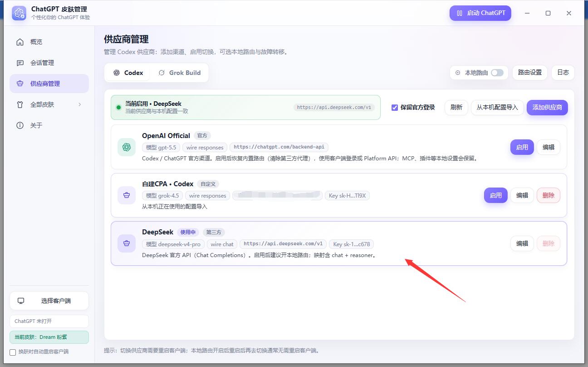Click the https://api.deepseek.com/v1 tag in DeepSeek card
This screenshot has width=588, height=367.
(283, 244)
